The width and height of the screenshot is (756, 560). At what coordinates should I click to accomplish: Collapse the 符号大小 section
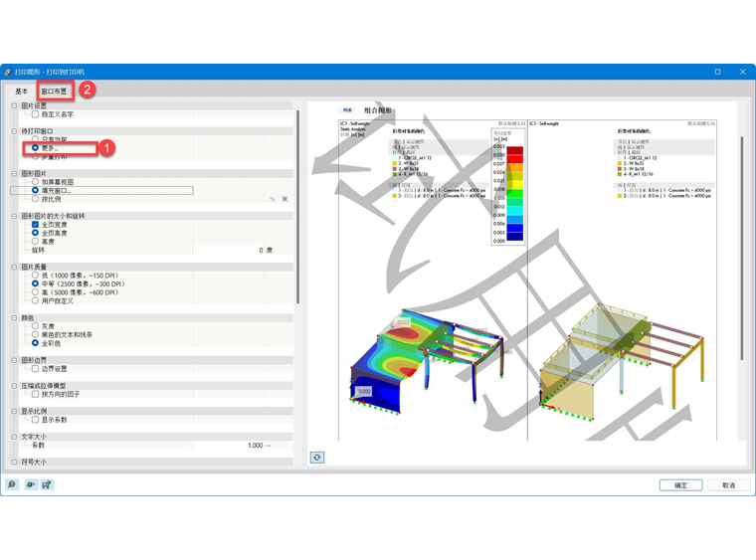point(14,463)
